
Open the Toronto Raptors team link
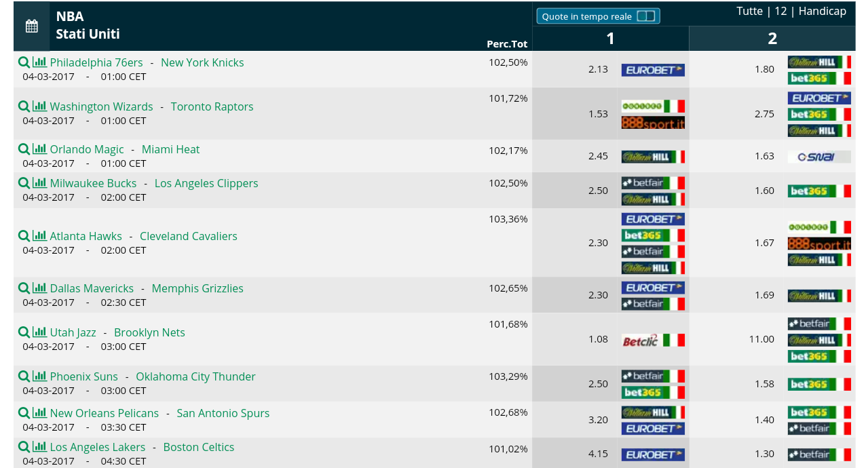coord(212,106)
